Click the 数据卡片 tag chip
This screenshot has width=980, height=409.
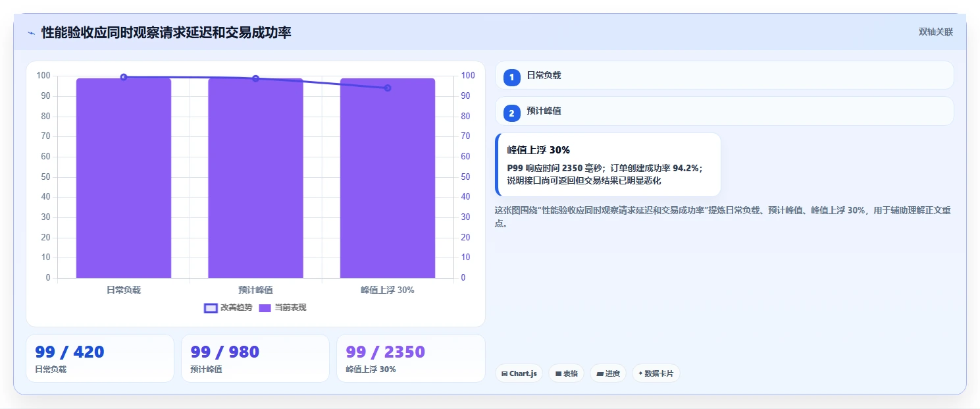656,373
